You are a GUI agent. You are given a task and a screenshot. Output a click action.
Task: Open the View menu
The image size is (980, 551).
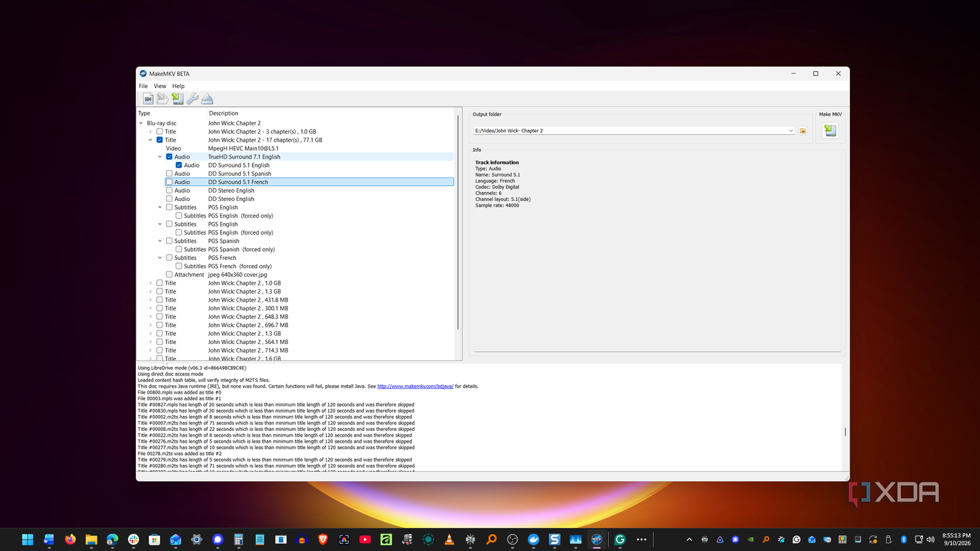click(160, 86)
